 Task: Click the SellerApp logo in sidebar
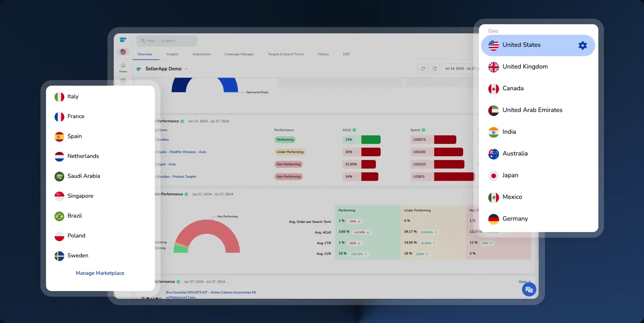click(123, 40)
